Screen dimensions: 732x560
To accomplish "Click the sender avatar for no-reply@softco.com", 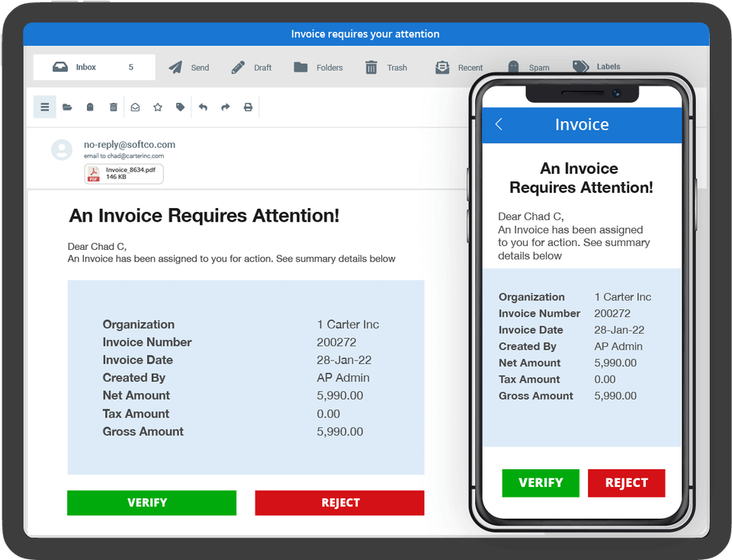I will click(x=63, y=149).
